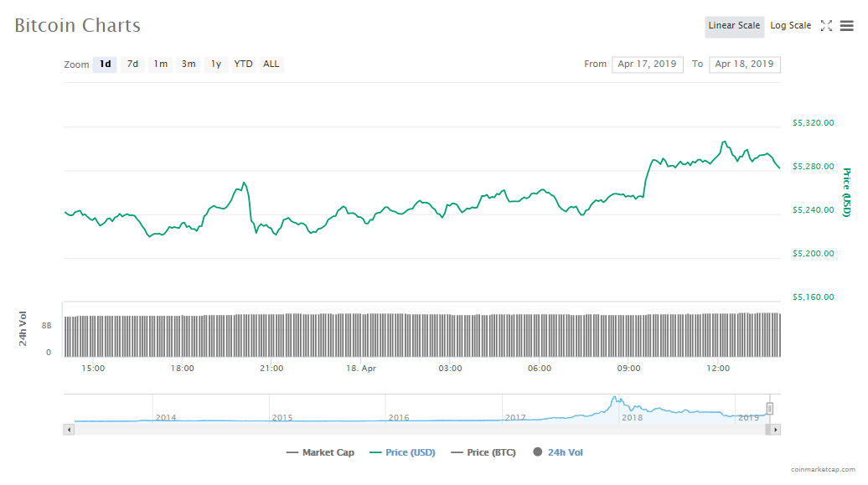The width and height of the screenshot is (868, 485).
Task: Toggle Market Cap series in legend
Action: [x=320, y=452]
